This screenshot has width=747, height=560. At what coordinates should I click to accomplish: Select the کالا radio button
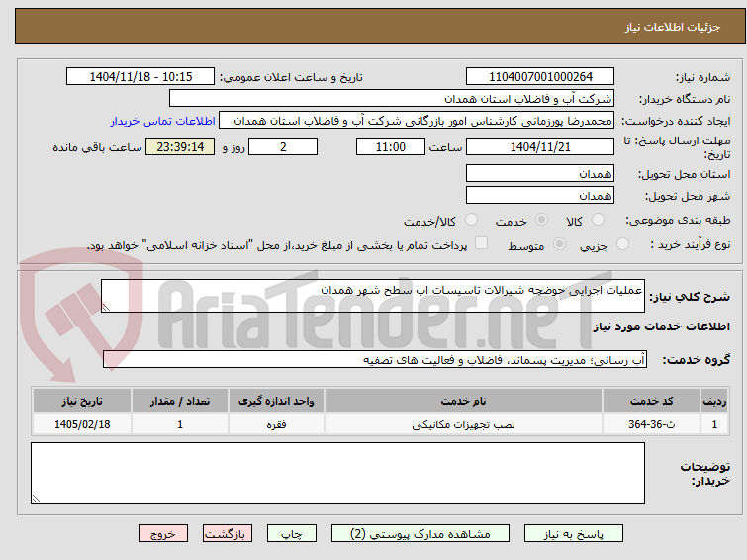point(598,220)
